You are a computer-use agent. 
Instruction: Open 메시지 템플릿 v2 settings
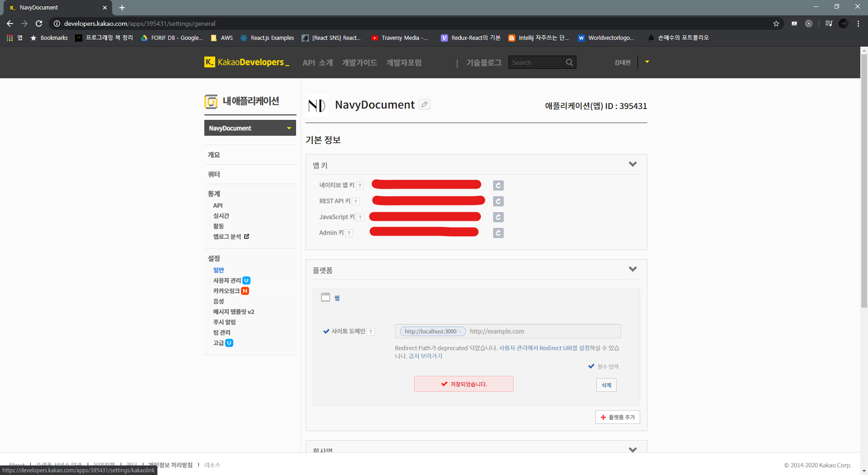coord(234,312)
